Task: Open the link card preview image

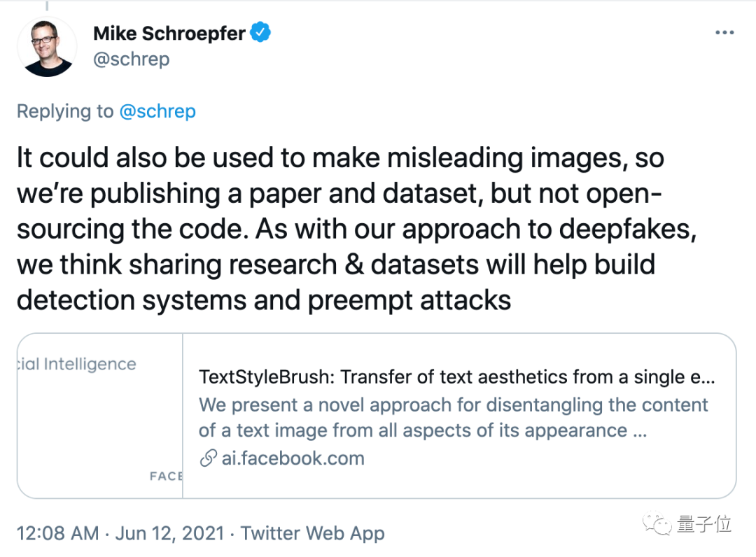Action: point(100,416)
